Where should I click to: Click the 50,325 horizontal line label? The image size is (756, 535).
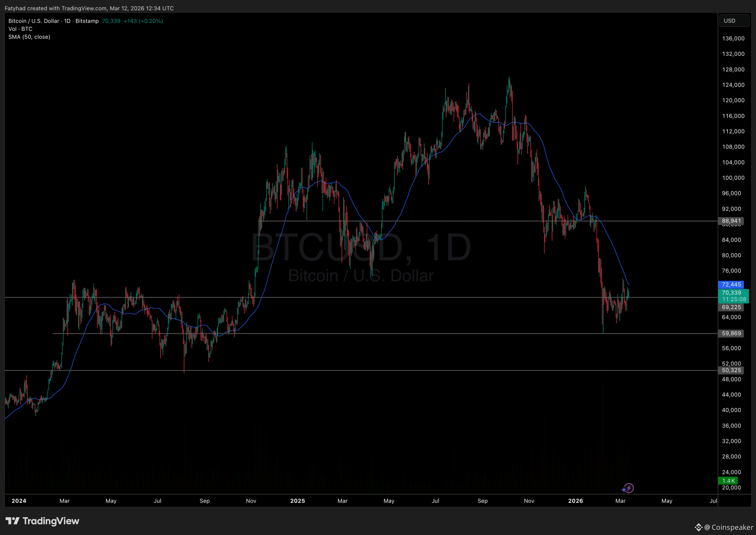pos(731,370)
